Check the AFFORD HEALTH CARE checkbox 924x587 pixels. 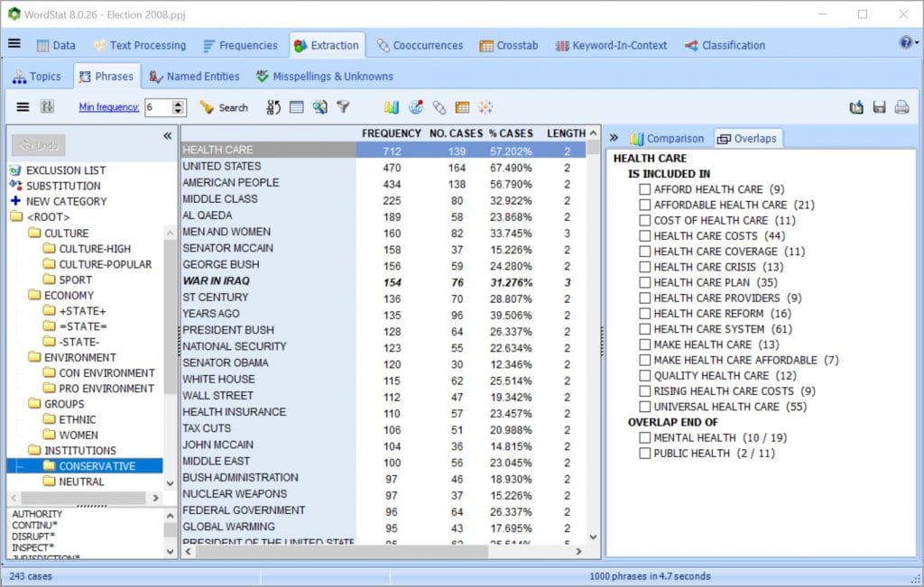click(645, 189)
